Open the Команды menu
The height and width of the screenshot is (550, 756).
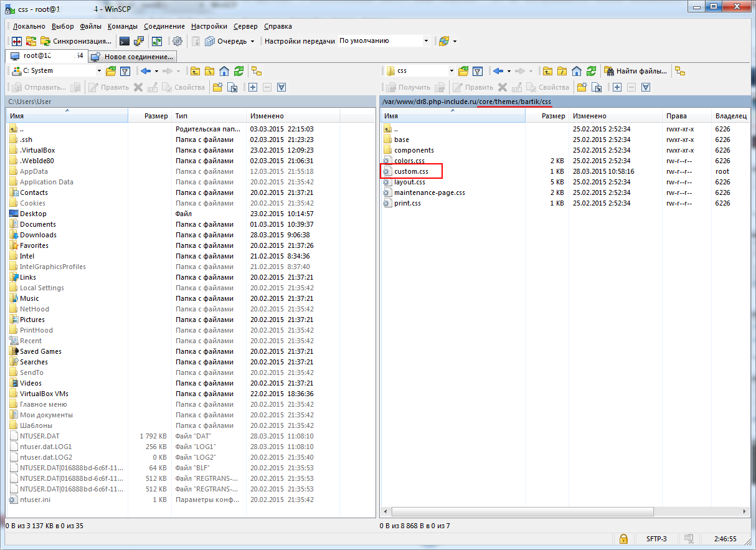[x=123, y=26]
